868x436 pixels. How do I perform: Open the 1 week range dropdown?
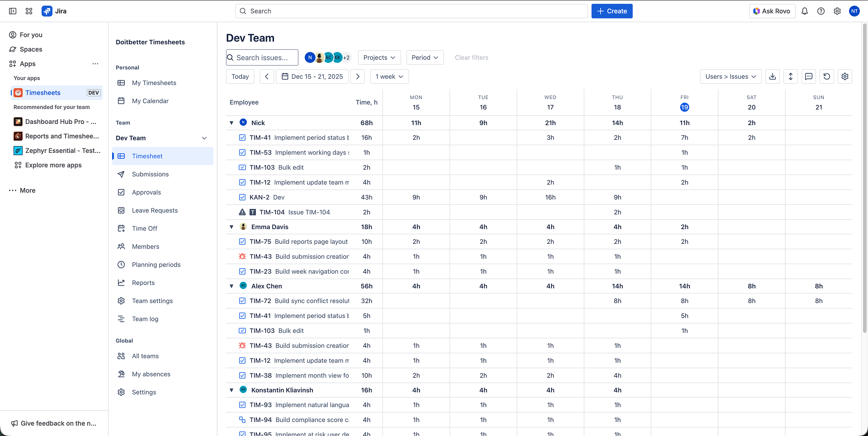[x=389, y=76]
